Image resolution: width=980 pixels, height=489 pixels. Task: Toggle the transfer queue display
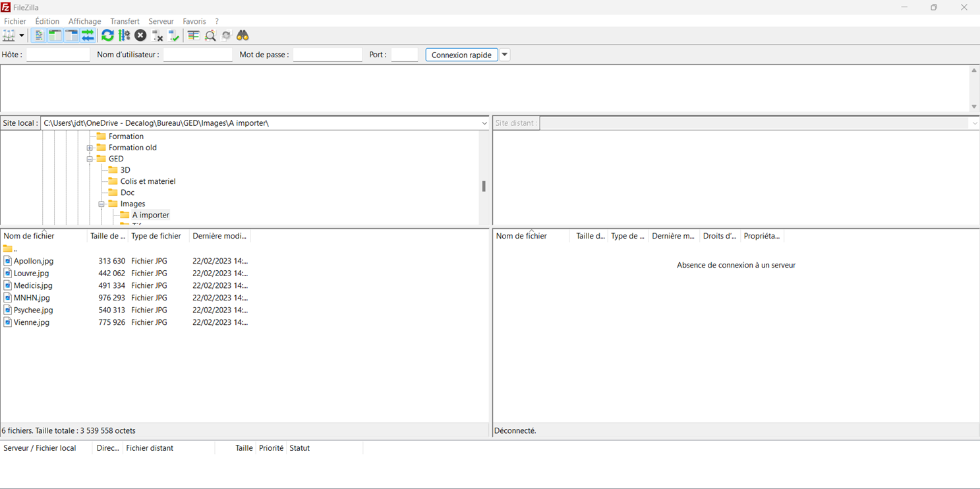point(88,36)
